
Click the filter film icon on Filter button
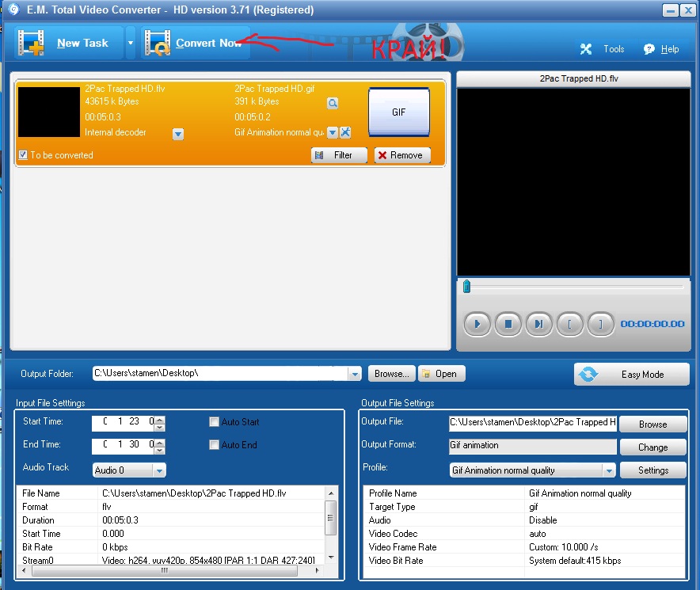tap(319, 155)
